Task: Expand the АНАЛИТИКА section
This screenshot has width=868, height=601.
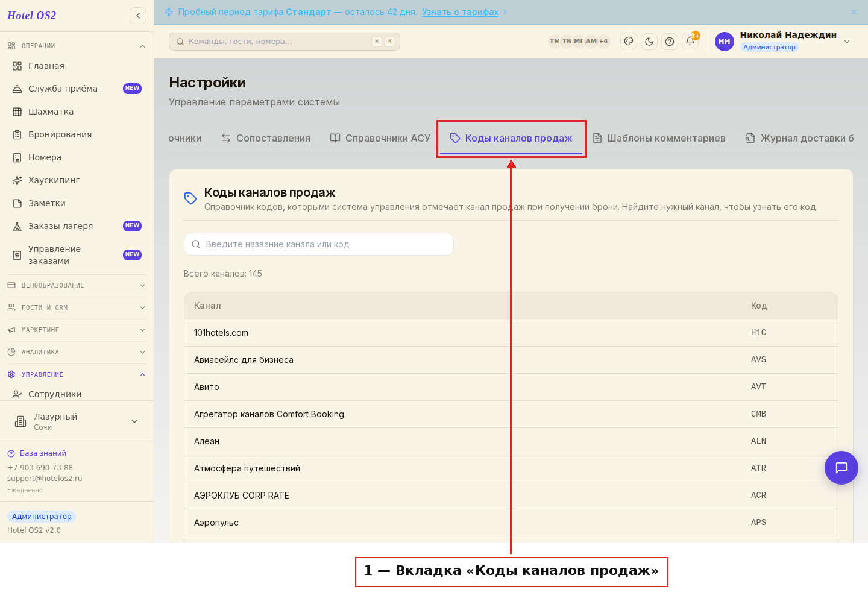Action: pos(77,352)
